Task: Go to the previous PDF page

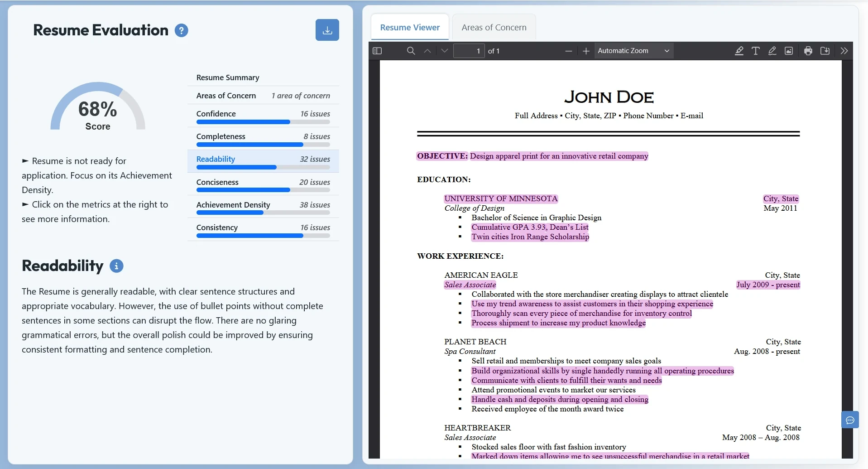Action: coord(427,51)
